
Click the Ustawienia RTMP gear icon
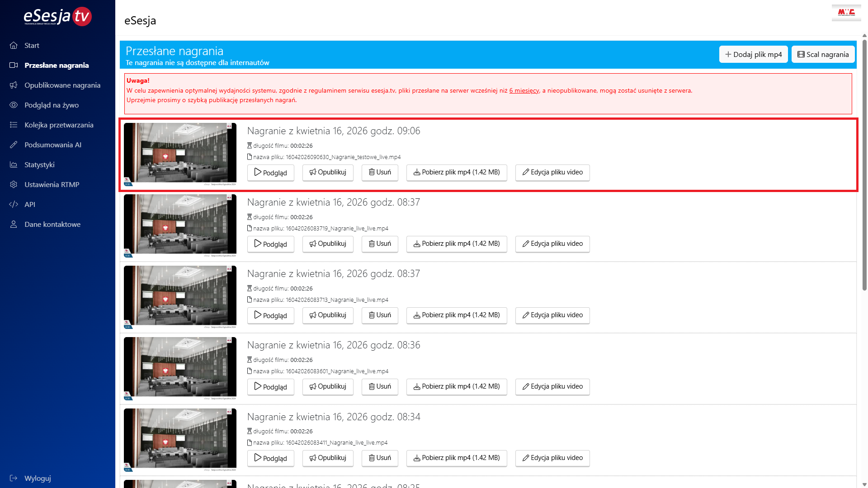coord(14,184)
